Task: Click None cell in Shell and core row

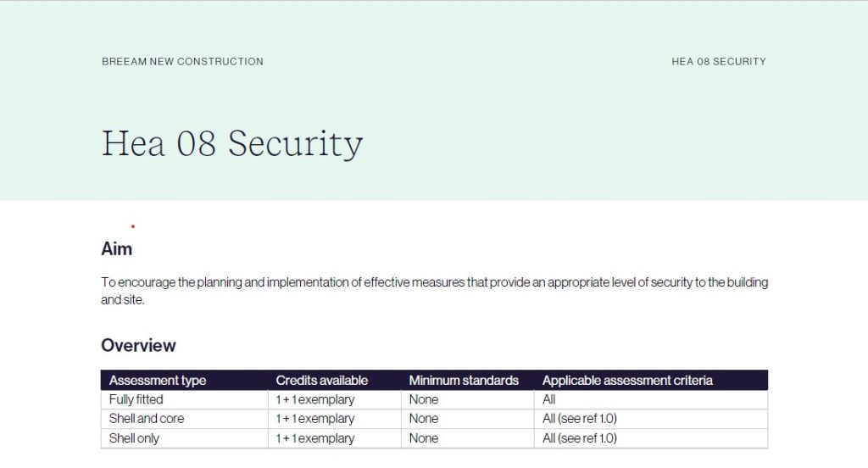Action: click(x=467, y=419)
